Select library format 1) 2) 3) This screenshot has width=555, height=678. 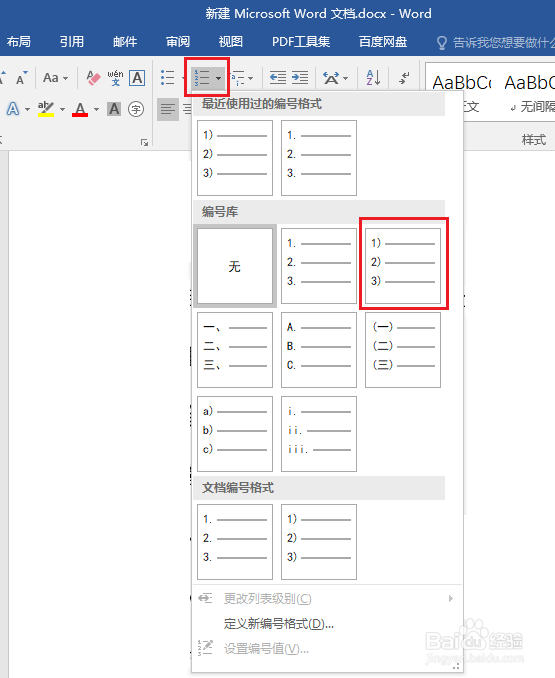pos(403,266)
